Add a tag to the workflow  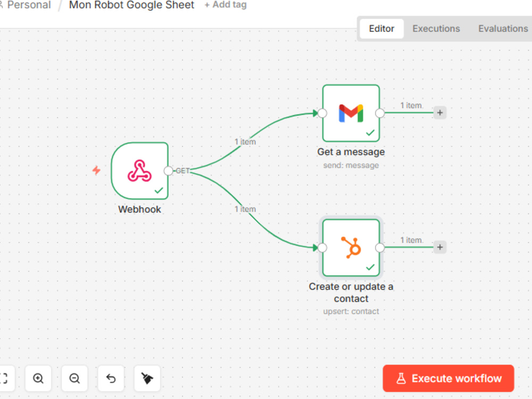tap(225, 5)
